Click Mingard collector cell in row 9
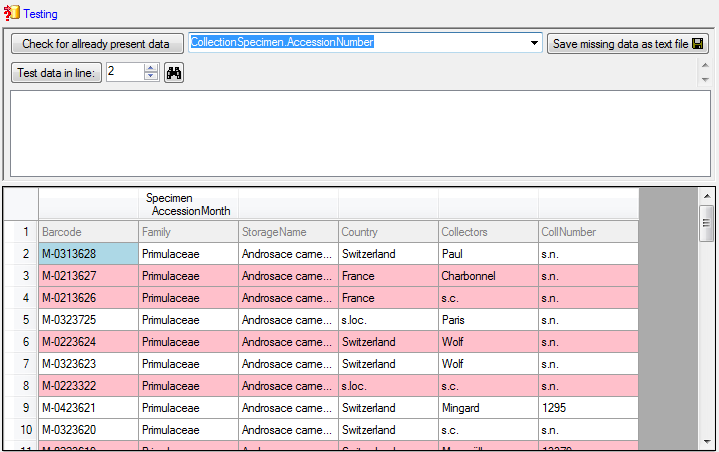The image size is (719, 452). click(x=487, y=408)
